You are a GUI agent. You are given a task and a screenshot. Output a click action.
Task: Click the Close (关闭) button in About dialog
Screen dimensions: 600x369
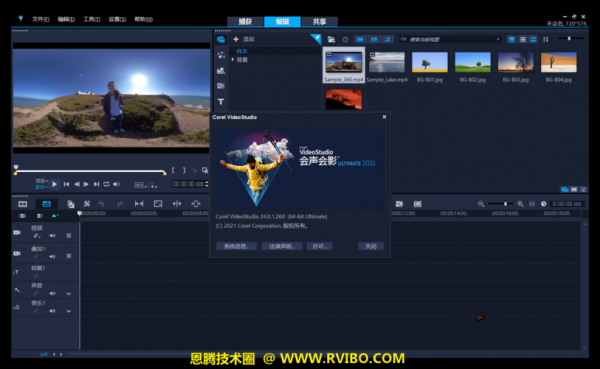[371, 246]
